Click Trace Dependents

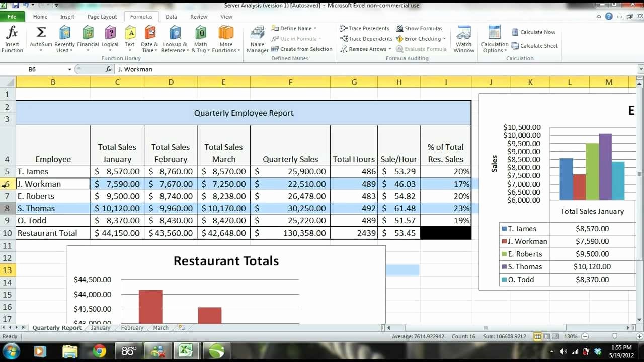pyautogui.click(x=366, y=39)
